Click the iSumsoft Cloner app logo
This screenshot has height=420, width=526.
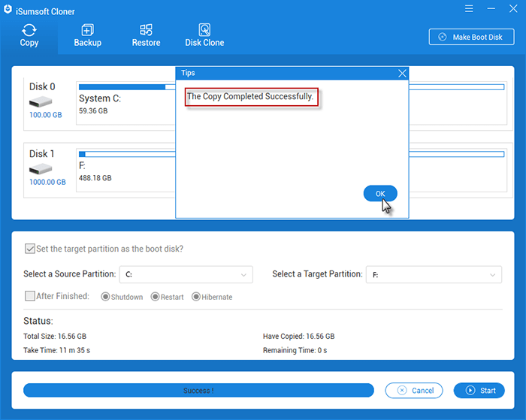(8, 8)
